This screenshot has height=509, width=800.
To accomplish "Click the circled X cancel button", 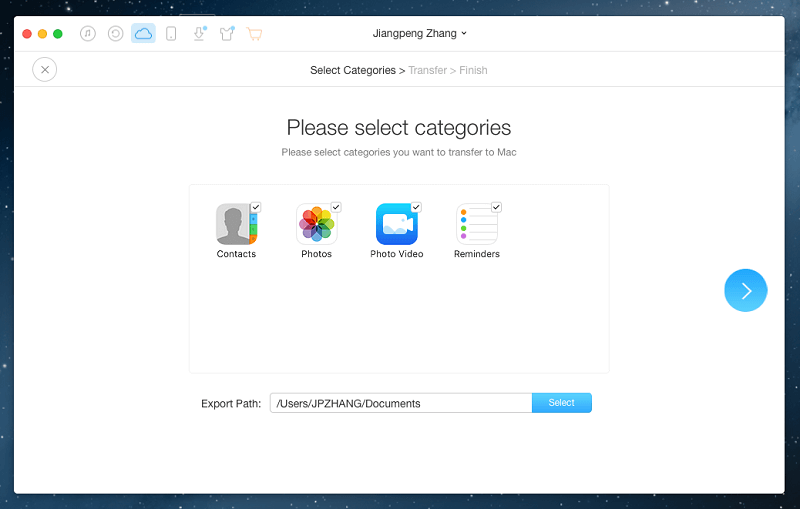I will click(45, 70).
